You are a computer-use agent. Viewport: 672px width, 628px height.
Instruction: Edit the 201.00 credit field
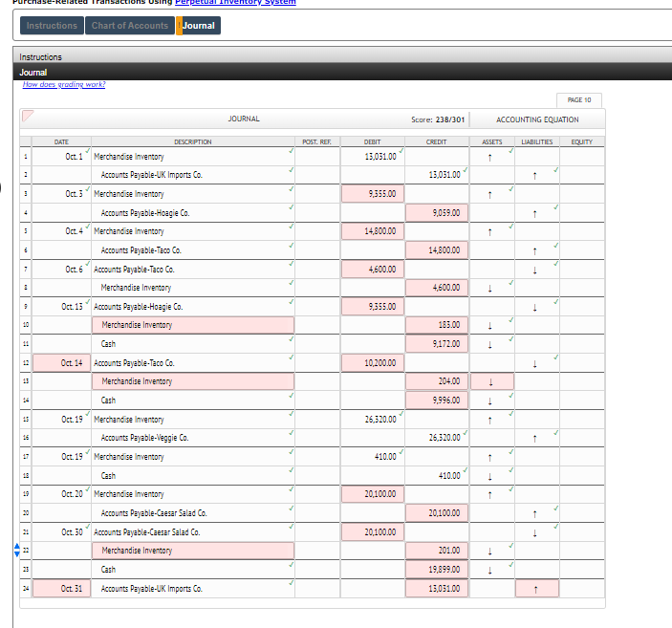click(437, 551)
